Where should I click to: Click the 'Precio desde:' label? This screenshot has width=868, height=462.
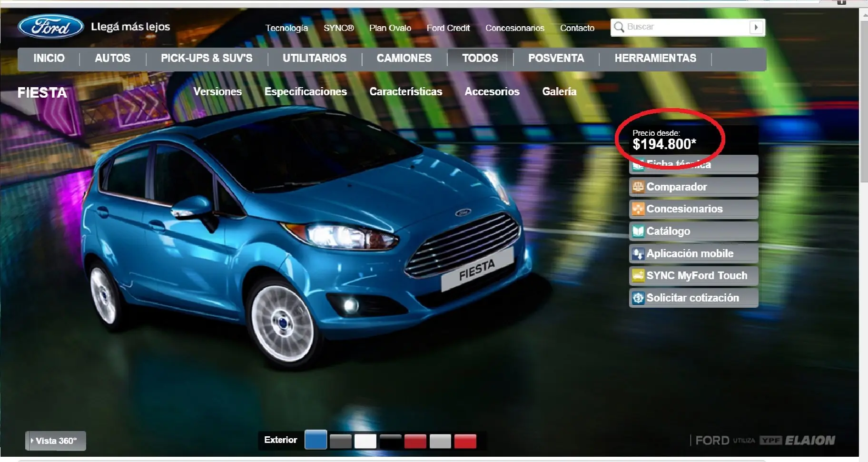point(656,133)
